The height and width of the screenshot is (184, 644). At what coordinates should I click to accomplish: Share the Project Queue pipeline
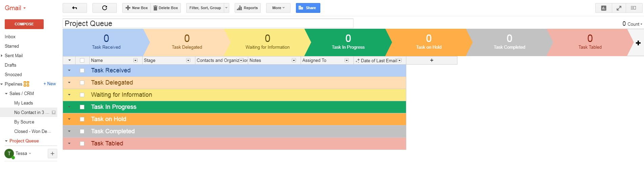308,8
